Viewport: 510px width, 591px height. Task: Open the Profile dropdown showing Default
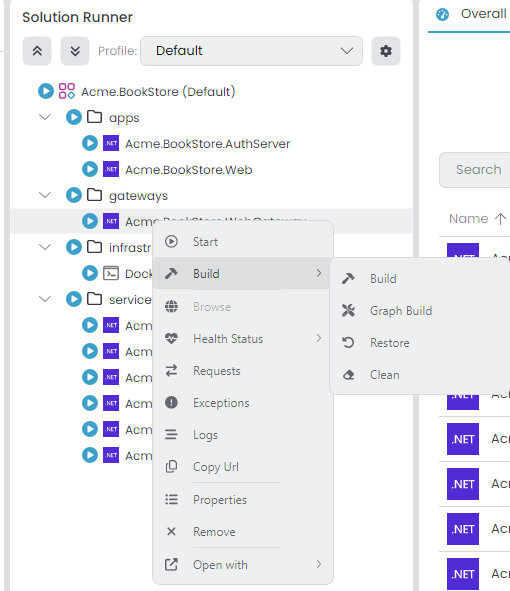click(251, 51)
